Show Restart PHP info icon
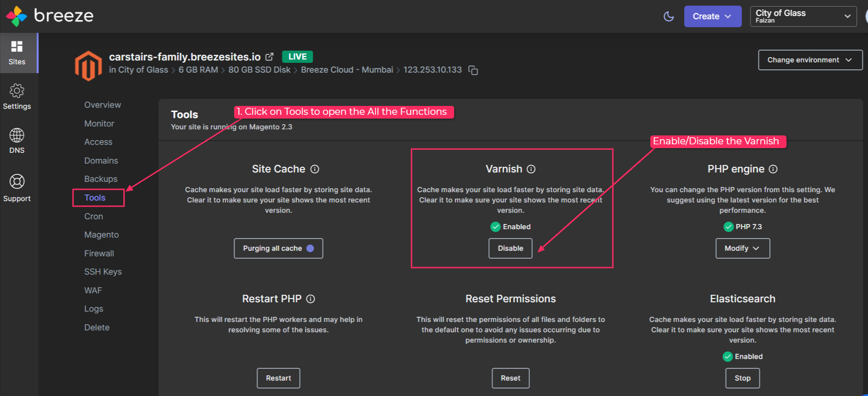Image resolution: width=868 pixels, height=396 pixels. click(x=310, y=299)
